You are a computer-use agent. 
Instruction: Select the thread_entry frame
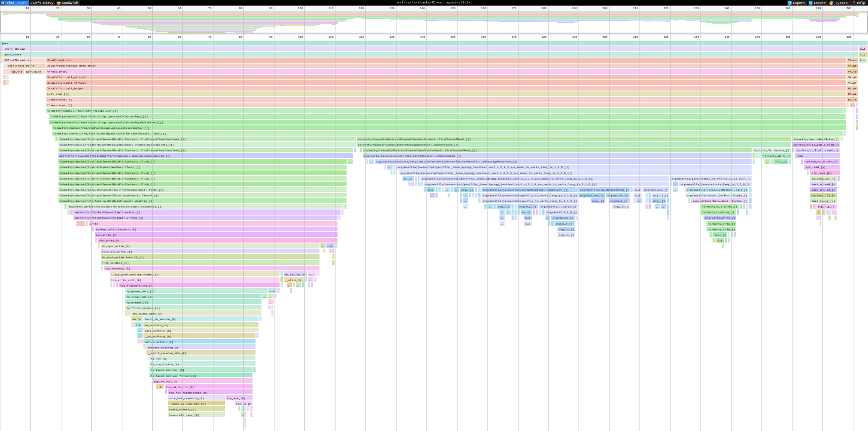coord(446,72)
